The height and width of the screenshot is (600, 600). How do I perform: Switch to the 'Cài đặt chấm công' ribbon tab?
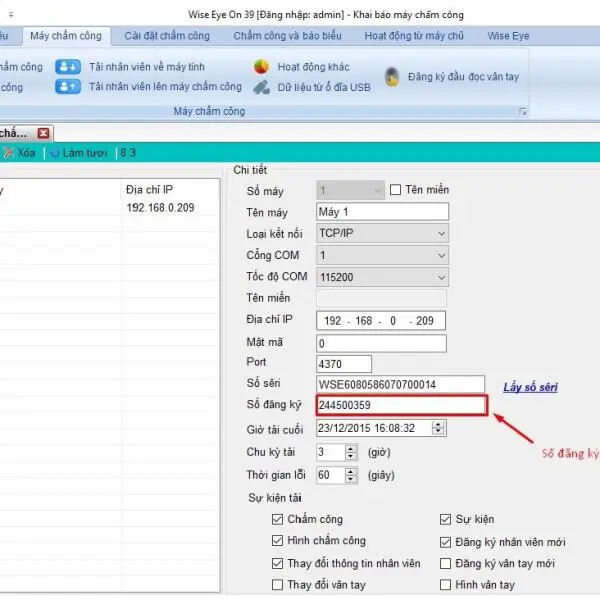pos(167,36)
